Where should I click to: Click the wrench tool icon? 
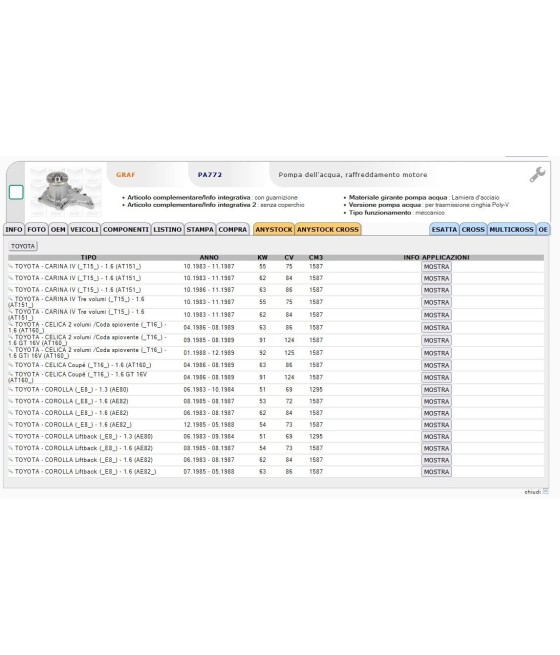click(537, 175)
